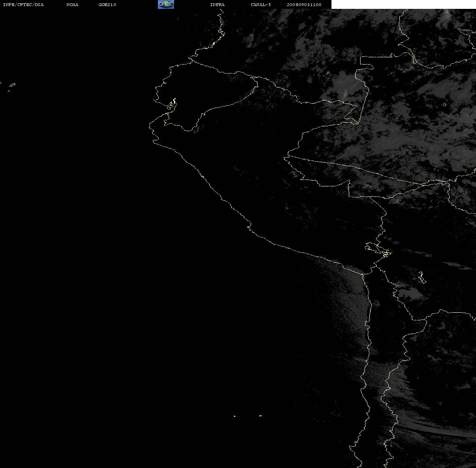Click the GOES10 satellite label
This screenshot has width=476, height=468.
pos(107,4)
